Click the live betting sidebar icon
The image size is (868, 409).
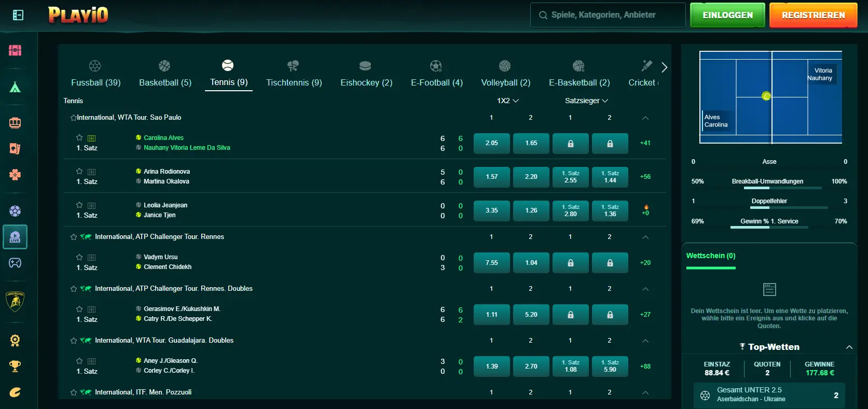15,237
